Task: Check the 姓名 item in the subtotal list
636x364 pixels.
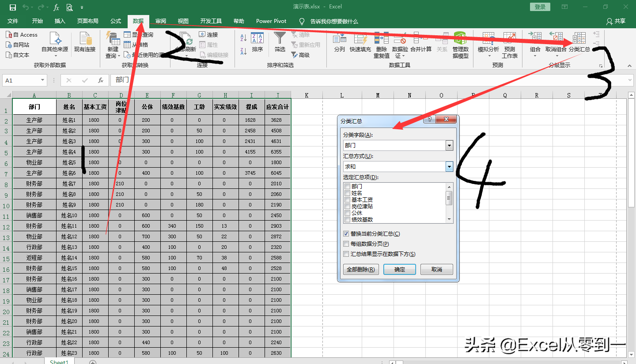Action: point(347,193)
